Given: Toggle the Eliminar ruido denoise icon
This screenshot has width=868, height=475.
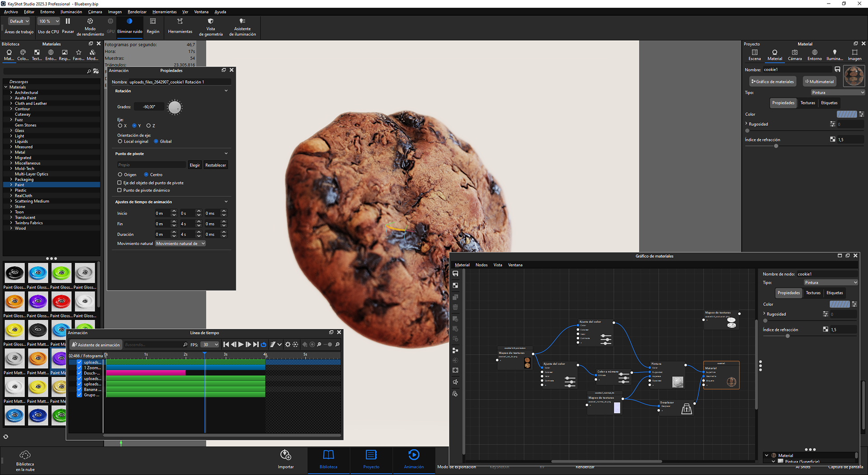Looking at the screenshot, I should 130,22.
